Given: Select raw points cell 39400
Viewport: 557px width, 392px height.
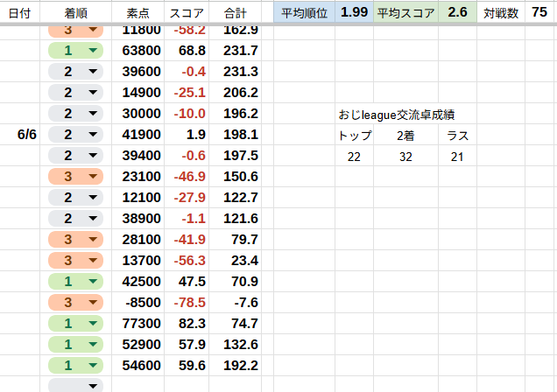Looking at the screenshot, I should point(137,156).
